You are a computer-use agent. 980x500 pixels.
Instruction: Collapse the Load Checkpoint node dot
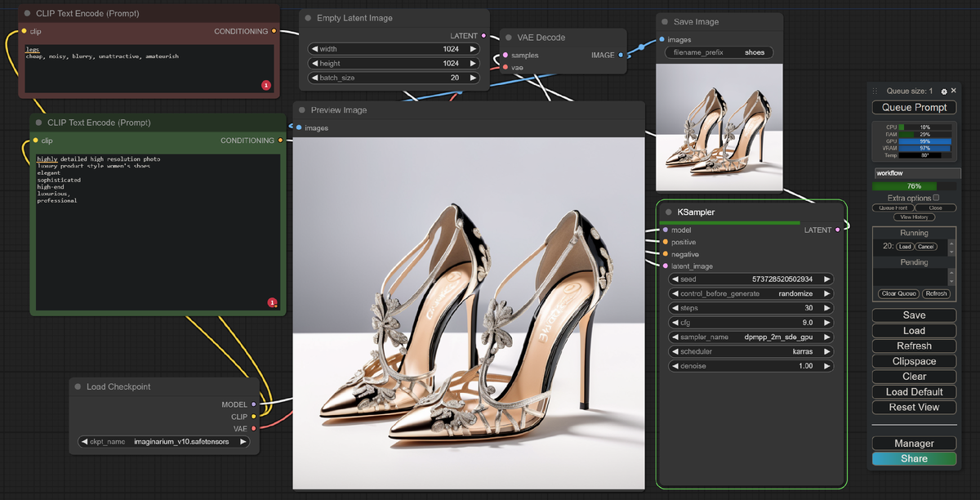(78, 387)
